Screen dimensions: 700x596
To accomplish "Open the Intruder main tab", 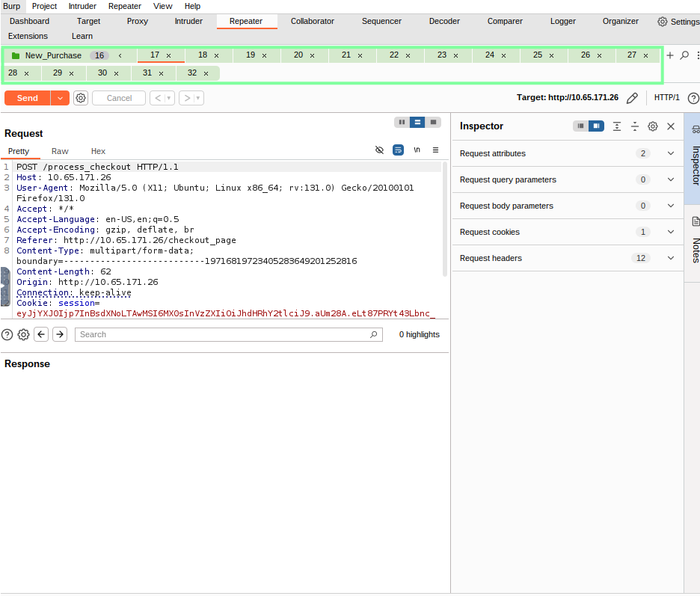I will click(x=188, y=21).
